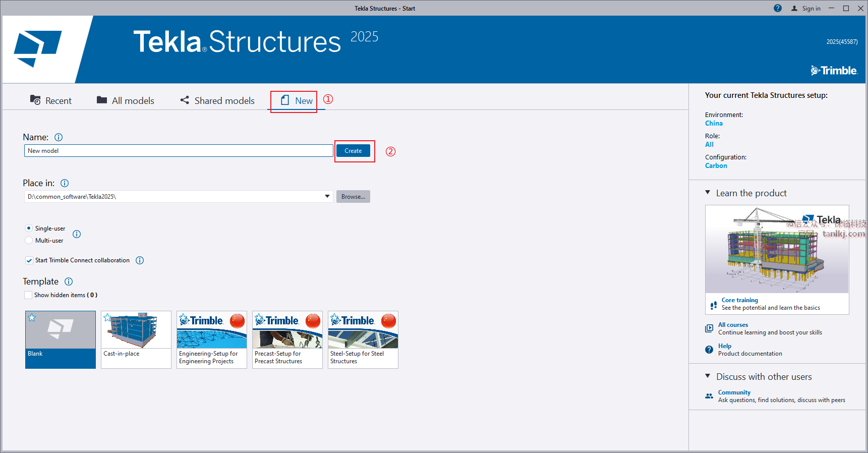Click the Browse... button

click(353, 197)
